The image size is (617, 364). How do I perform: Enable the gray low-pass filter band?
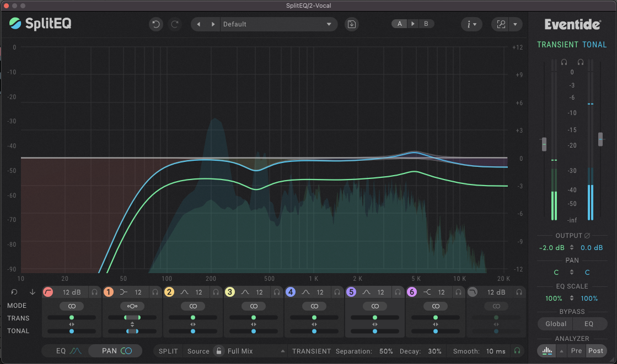click(x=472, y=292)
